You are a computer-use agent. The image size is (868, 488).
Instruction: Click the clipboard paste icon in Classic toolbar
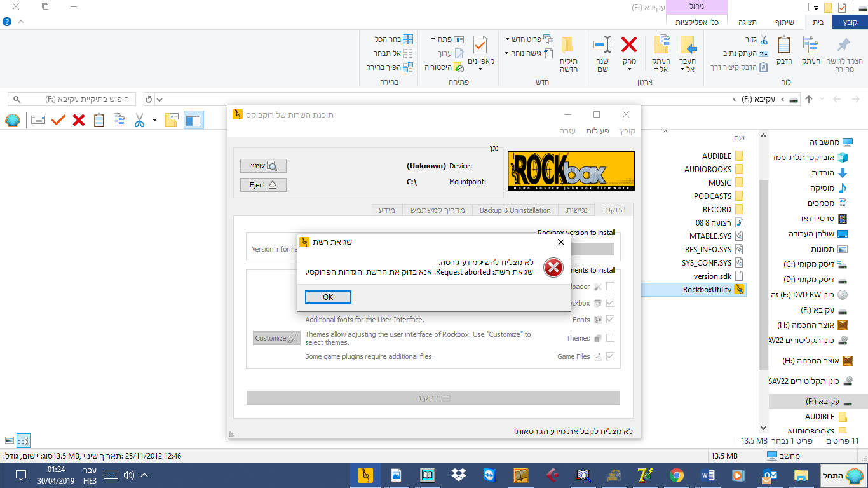click(98, 119)
